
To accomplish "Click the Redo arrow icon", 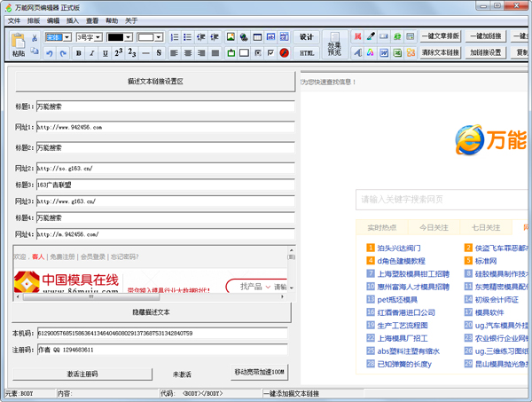I will [63, 53].
